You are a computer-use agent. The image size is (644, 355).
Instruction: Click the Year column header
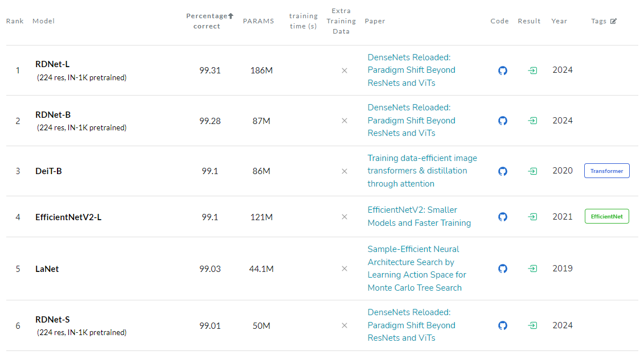coord(559,21)
